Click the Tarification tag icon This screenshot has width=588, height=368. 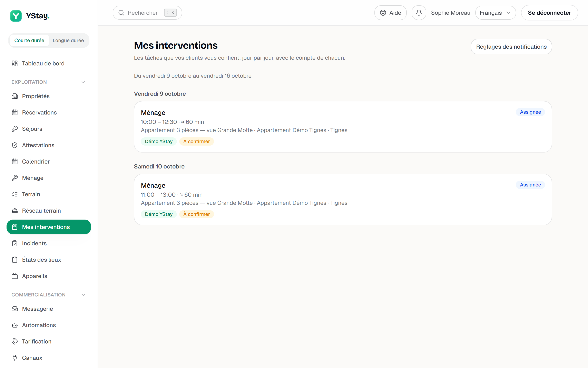point(14,341)
